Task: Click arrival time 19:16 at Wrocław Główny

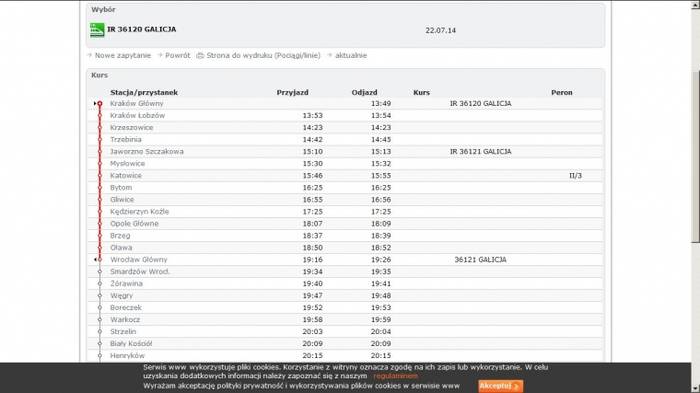Action: click(x=312, y=259)
